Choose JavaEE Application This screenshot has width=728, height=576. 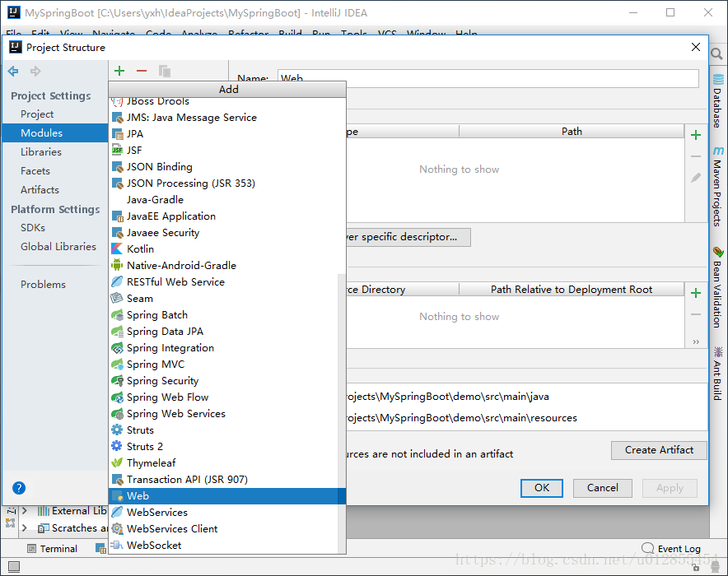[x=227, y=216]
